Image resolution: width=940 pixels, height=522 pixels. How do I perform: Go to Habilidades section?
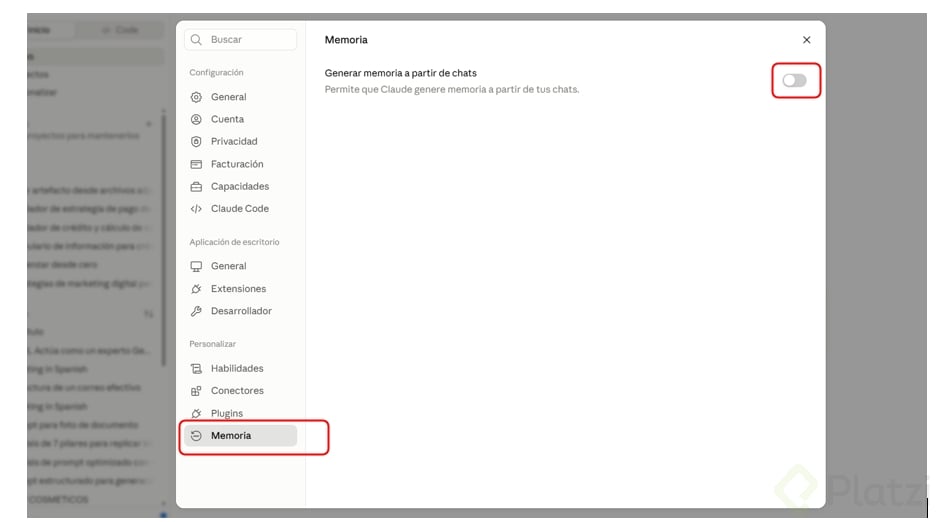point(240,369)
